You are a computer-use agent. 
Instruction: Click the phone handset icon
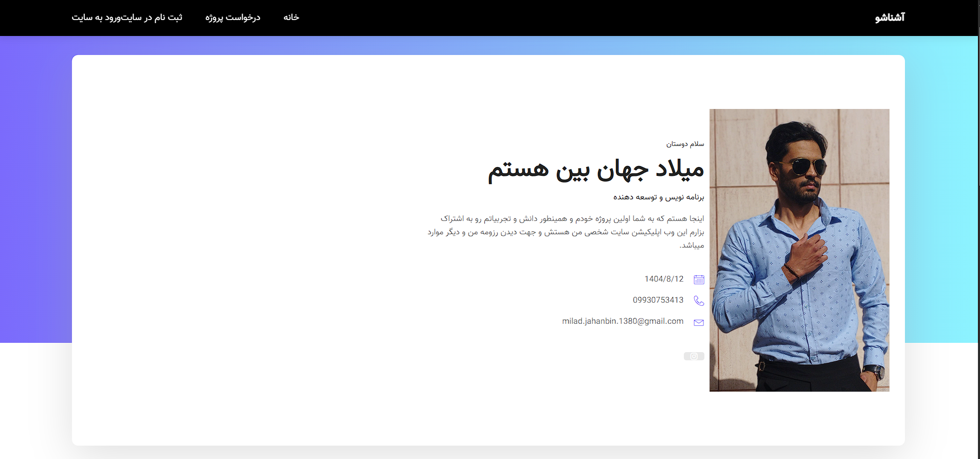click(699, 301)
